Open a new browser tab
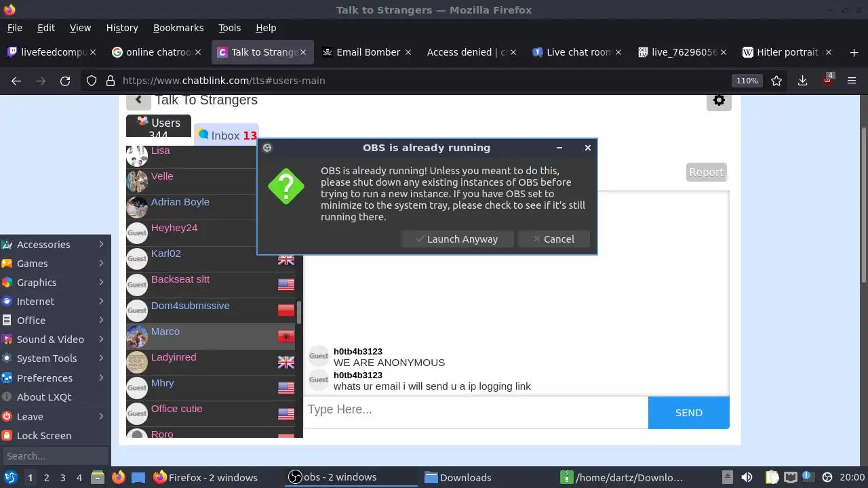The width and height of the screenshot is (868, 488). tap(854, 52)
